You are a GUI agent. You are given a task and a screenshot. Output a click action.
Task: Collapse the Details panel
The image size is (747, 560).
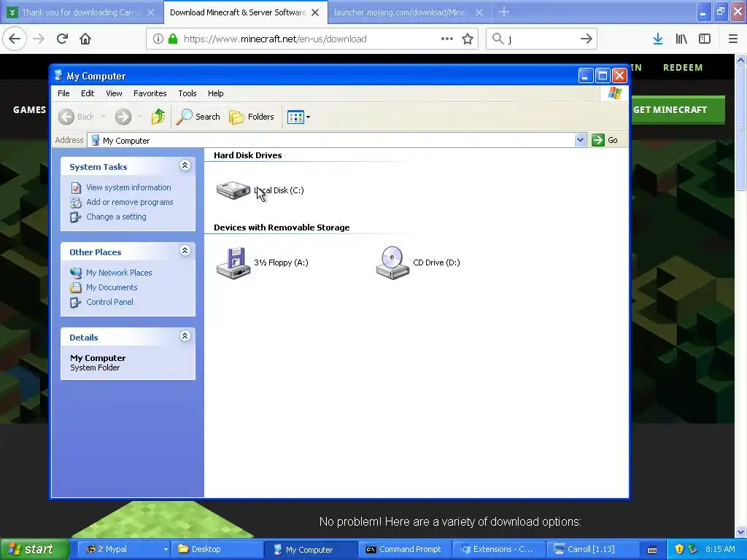click(x=185, y=335)
